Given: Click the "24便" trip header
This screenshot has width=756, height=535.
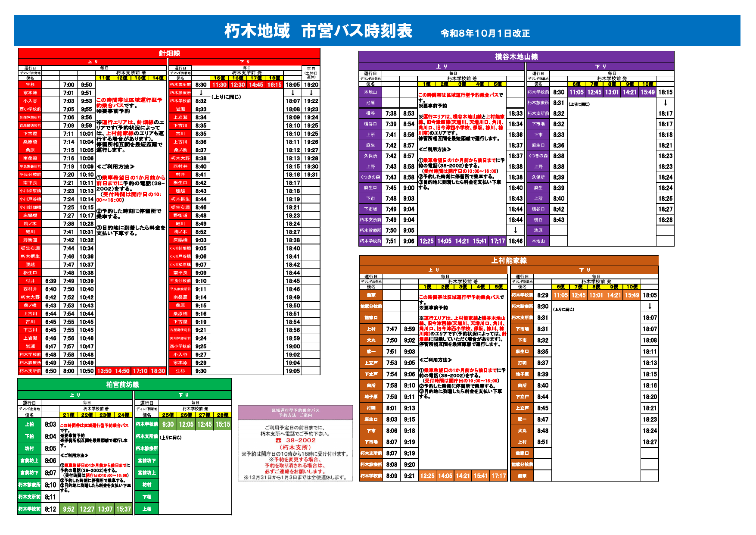Looking at the screenshot, I should click(x=124, y=415).
